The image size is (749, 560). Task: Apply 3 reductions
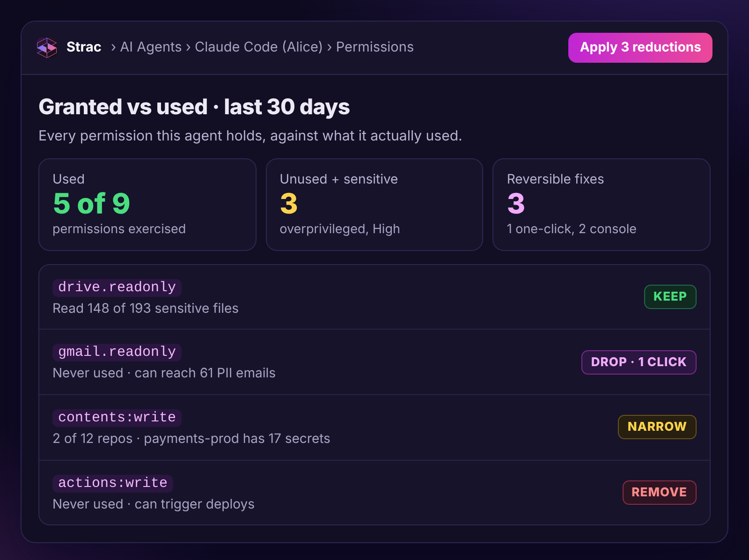(x=640, y=48)
